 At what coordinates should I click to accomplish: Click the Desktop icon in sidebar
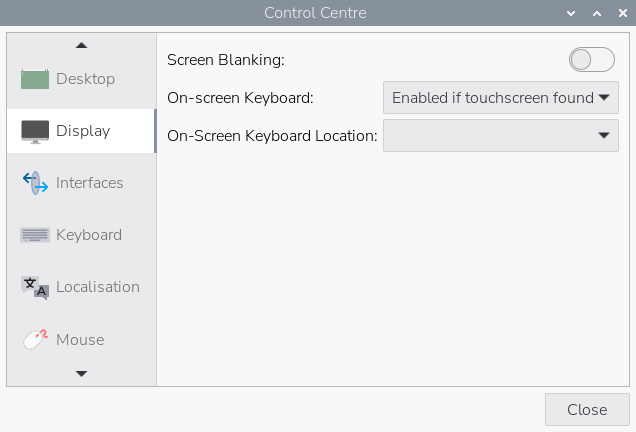[x=35, y=79]
